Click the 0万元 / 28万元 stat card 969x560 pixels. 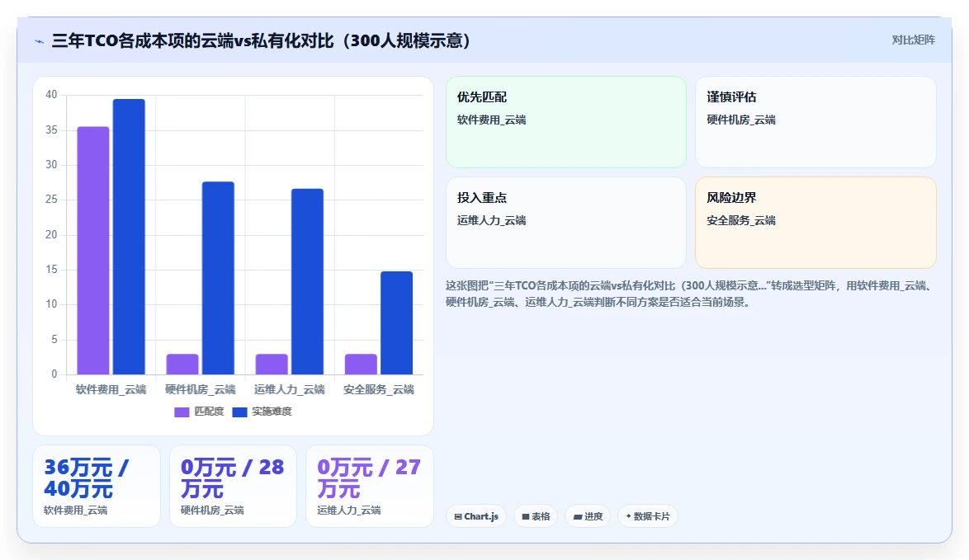(x=233, y=487)
